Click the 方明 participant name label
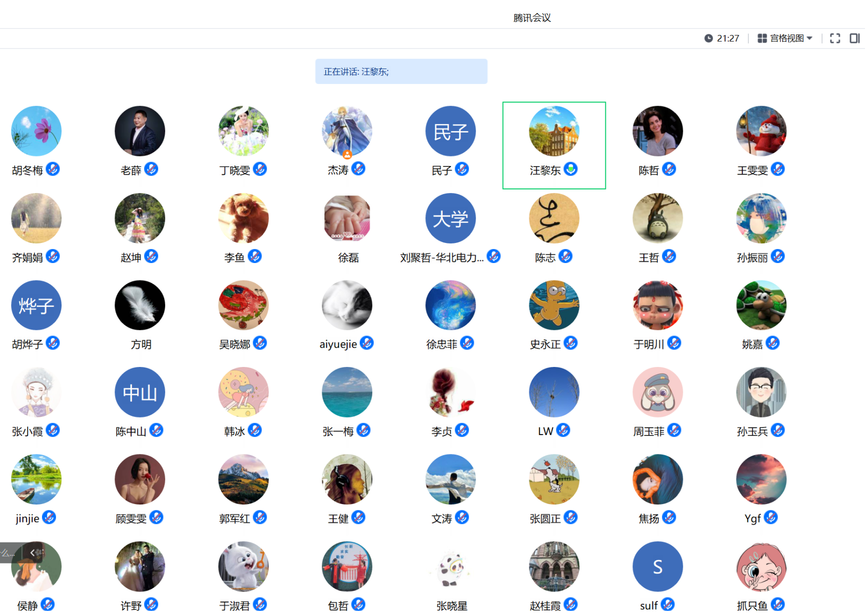 coord(141,344)
